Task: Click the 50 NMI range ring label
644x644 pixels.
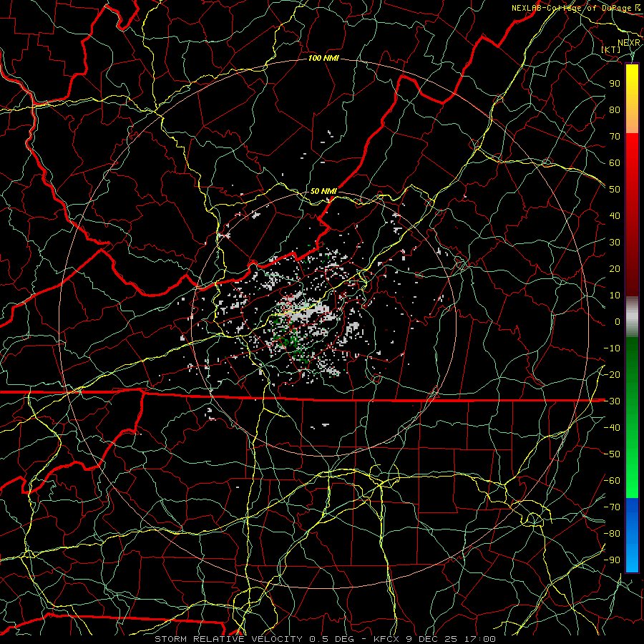Action: click(323, 191)
